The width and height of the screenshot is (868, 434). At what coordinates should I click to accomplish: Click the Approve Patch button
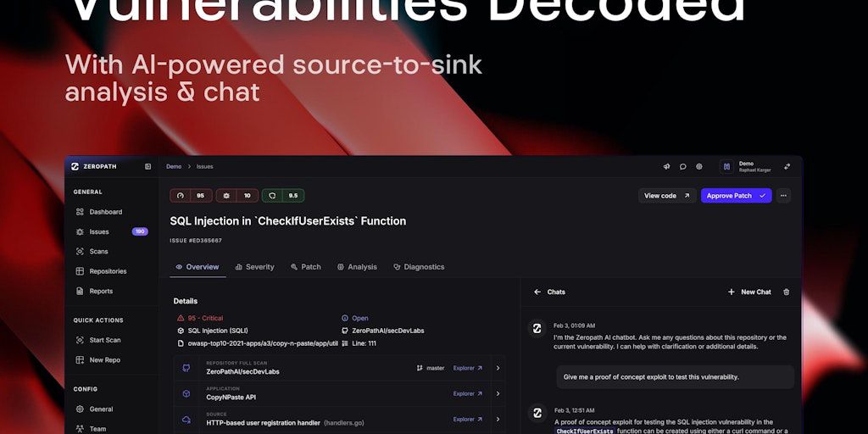point(737,196)
